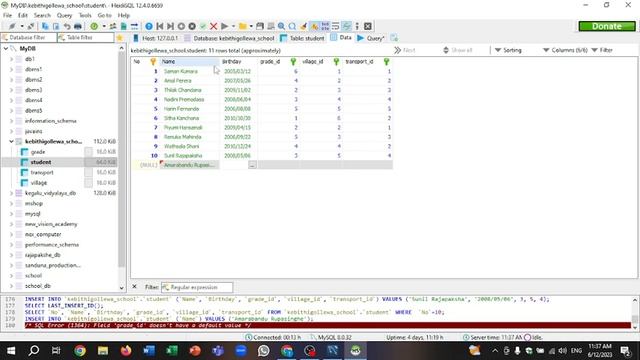The height and width of the screenshot is (360, 640).
Task: Open the Query menu
Action: click(x=64, y=15)
